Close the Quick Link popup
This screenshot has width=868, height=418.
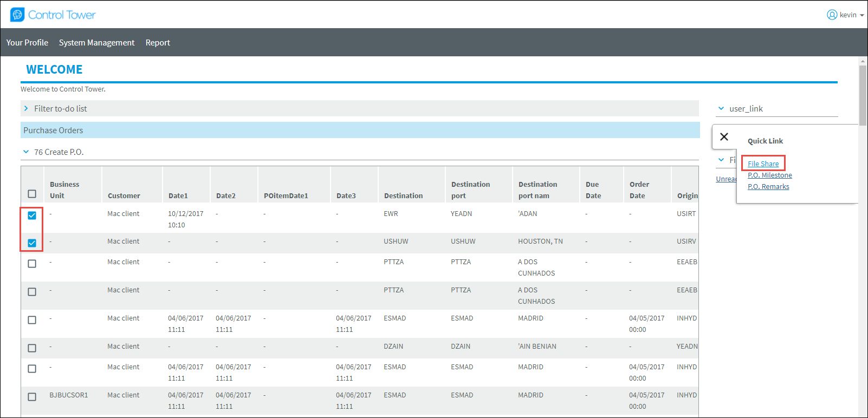(x=724, y=137)
